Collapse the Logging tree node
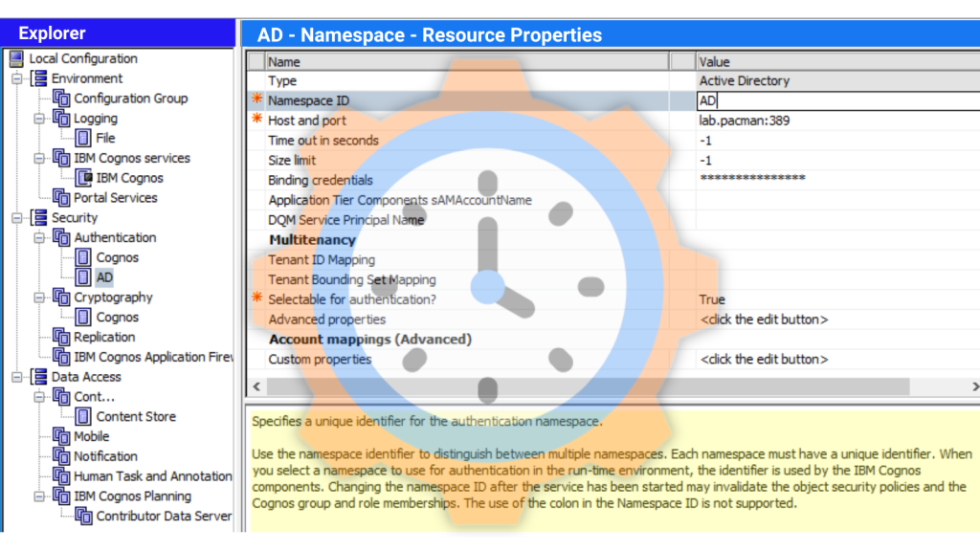This screenshot has width=980, height=551. pyautogui.click(x=38, y=119)
